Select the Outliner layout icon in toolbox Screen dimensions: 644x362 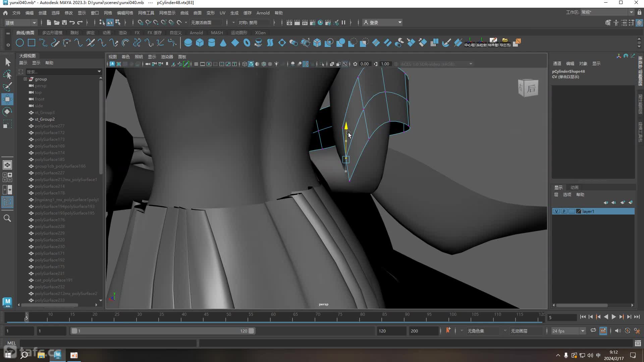click(7, 202)
